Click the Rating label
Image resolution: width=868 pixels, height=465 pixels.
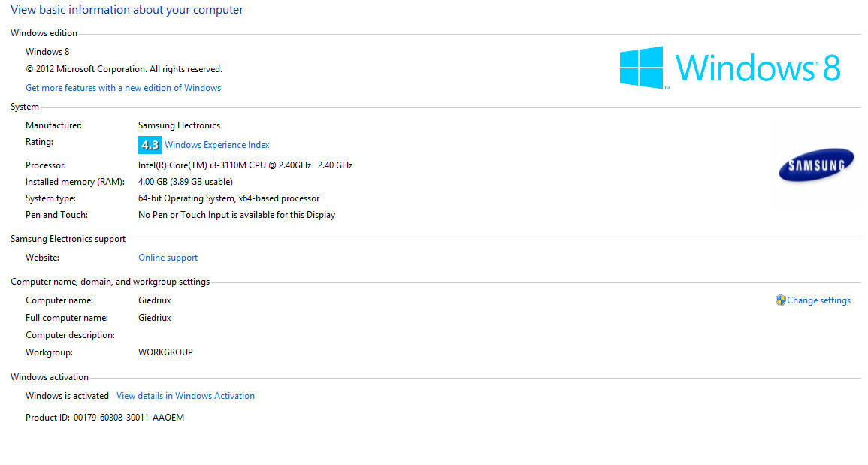click(39, 142)
